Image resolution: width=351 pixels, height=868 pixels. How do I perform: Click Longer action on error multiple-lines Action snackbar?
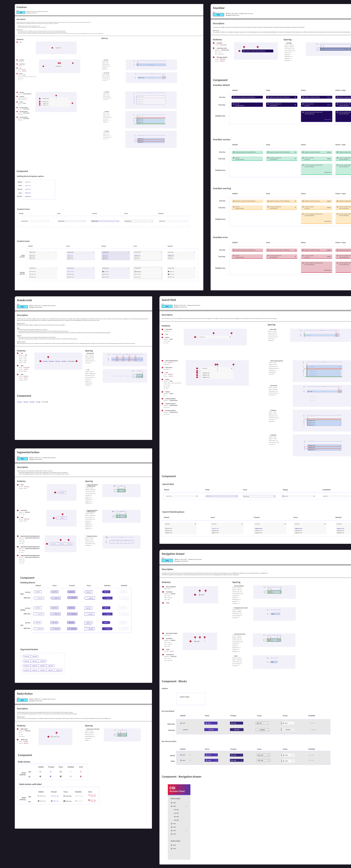[328, 270]
